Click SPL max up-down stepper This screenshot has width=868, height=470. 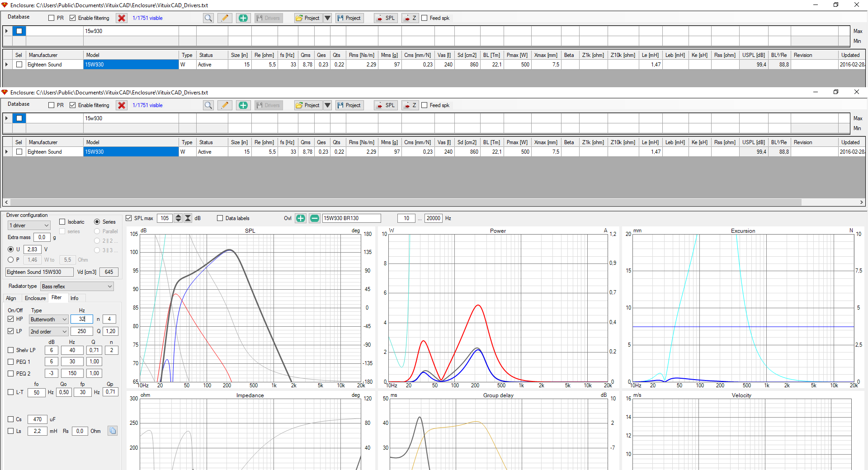pyautogui.click(x=178, y=218)
